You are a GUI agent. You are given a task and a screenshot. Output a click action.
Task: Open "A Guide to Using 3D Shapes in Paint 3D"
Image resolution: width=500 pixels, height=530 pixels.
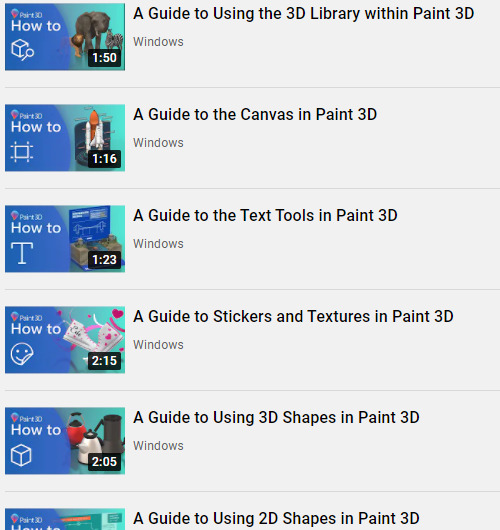pos(277,417)
